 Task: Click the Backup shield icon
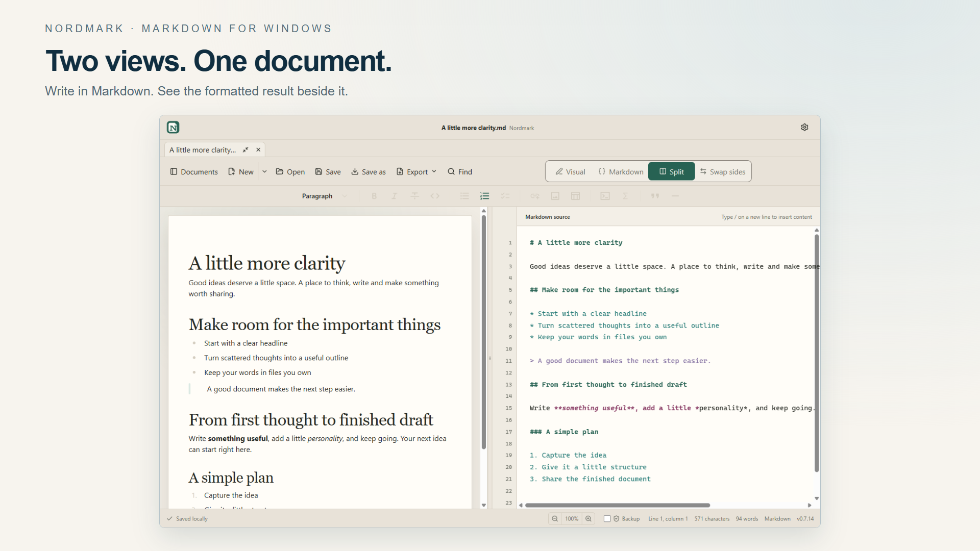616,519
